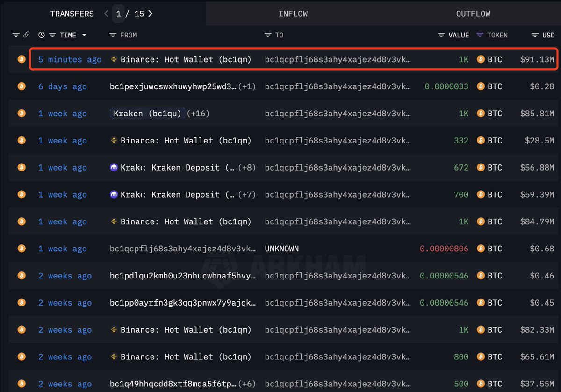Click the Kraken (bc1qu) entity label

[x=147, y=113]
